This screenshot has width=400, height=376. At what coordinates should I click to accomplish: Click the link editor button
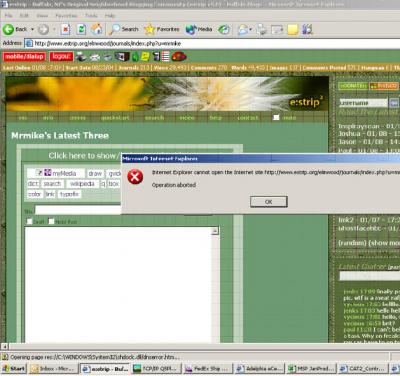click(x=50, y=194)
